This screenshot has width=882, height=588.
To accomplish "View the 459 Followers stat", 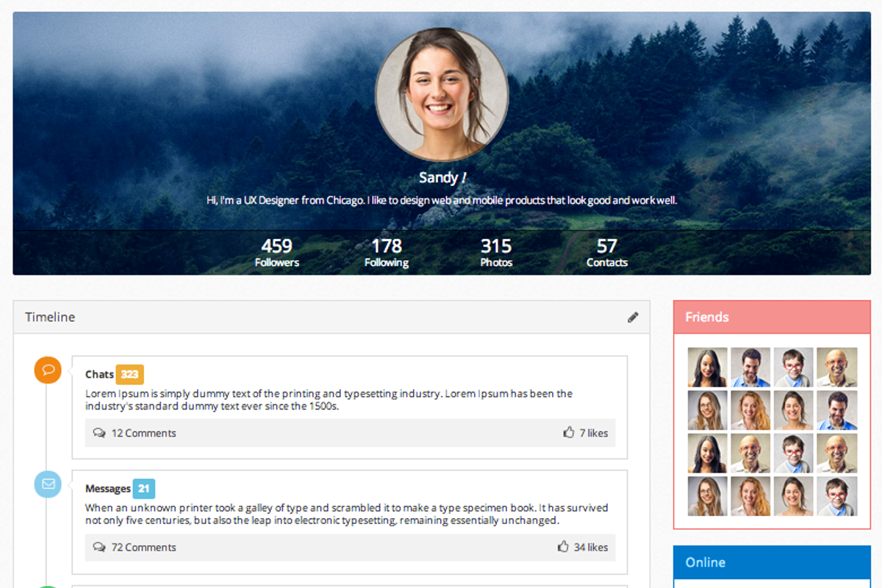I will coord(277,252).
